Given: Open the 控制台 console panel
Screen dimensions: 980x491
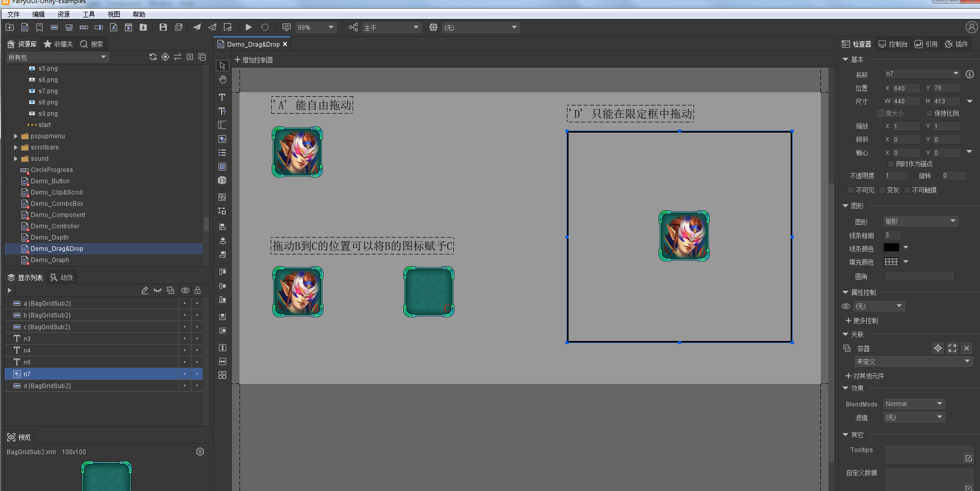Looking at the screenshot, I should pyautogui.click(x=892, y=44).
